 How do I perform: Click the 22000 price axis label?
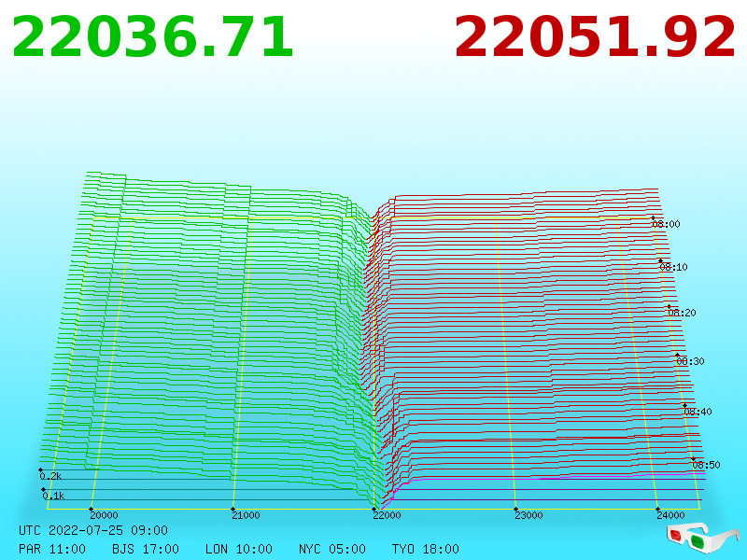pos(387,515)
